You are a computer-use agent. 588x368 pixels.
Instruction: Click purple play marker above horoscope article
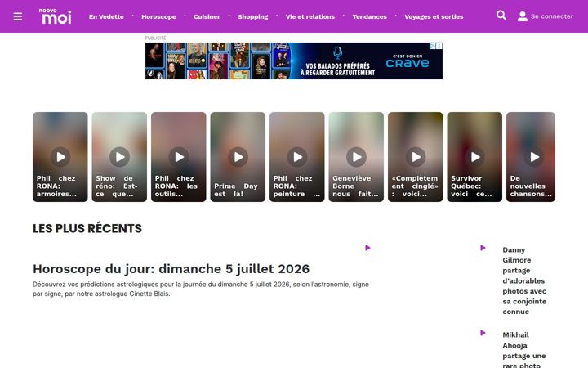tap(367, 248)
